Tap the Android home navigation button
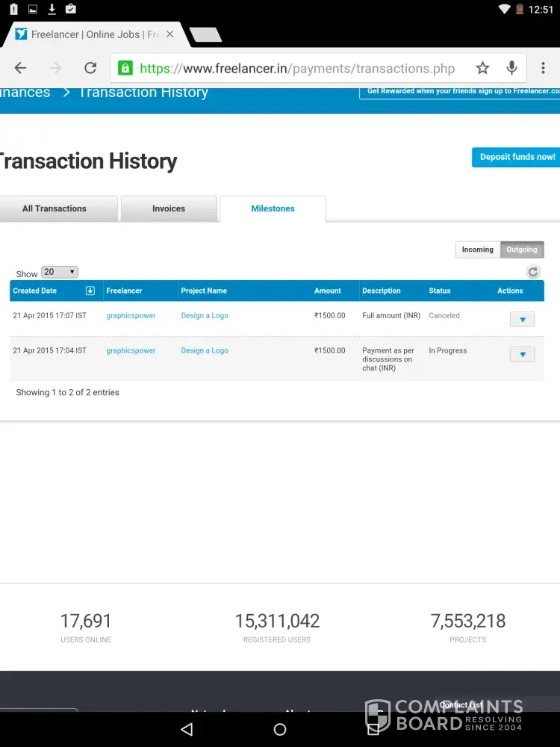This screenshot has width=560, height=747. point(280,729)
